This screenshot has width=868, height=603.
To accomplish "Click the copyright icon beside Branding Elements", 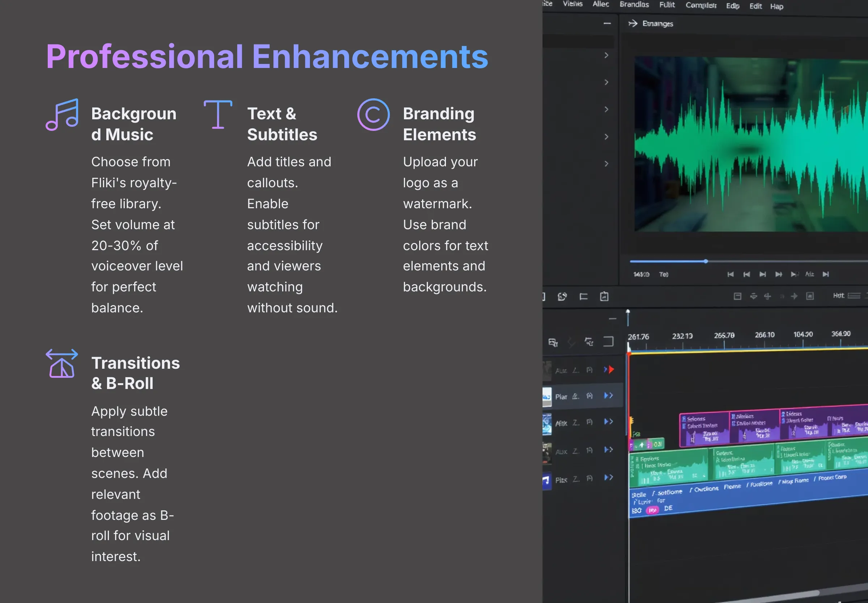I will [373, 115].
